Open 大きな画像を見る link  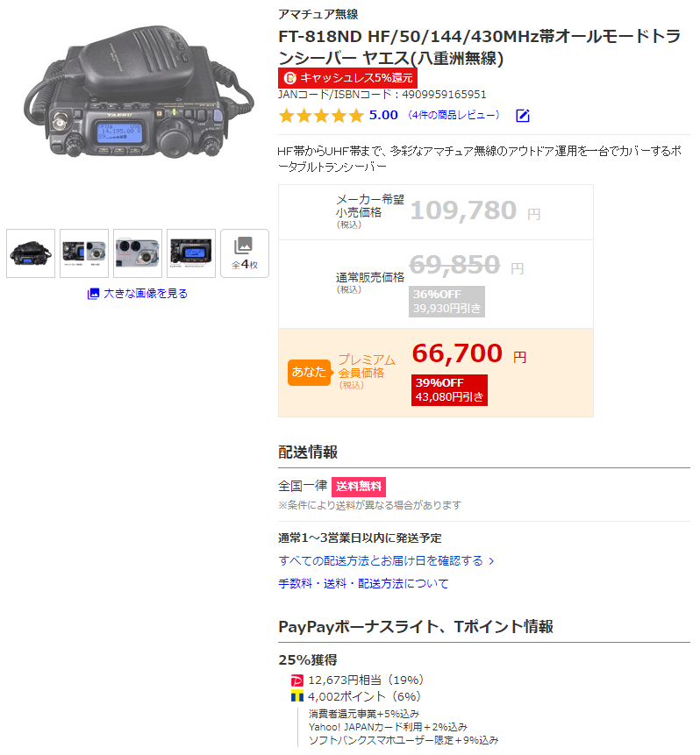tap(146, 293)
